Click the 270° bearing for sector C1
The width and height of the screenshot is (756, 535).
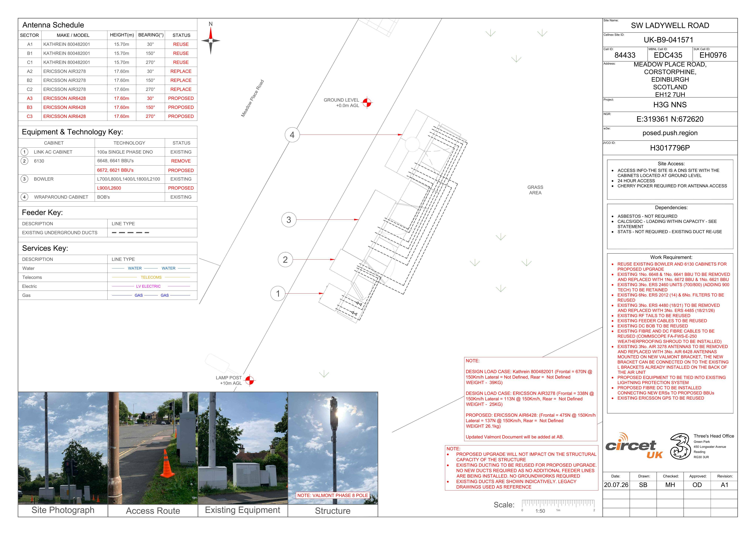pos(150,62)
